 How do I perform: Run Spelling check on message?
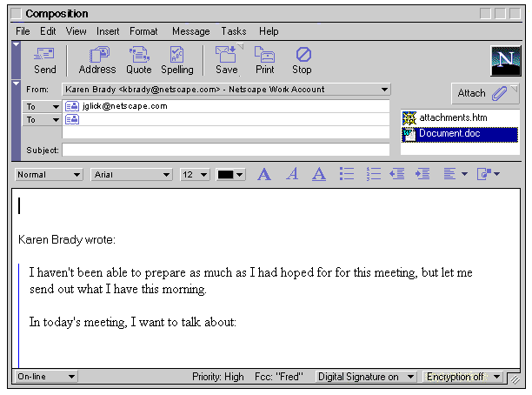pos(176,60)
